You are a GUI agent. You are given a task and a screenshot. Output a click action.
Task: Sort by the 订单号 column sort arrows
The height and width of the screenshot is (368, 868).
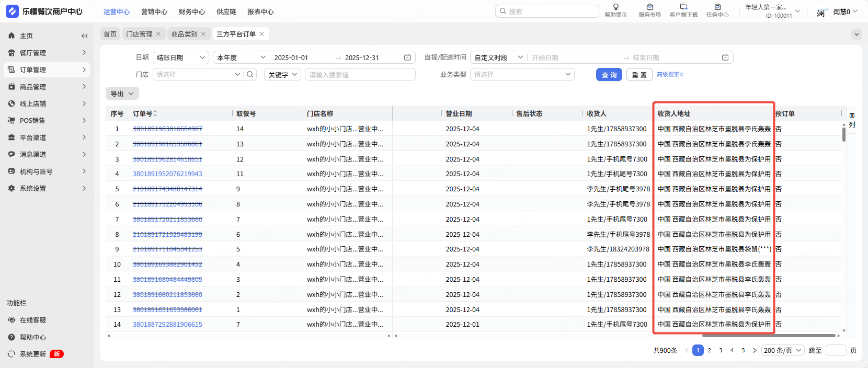click(155, 113)
